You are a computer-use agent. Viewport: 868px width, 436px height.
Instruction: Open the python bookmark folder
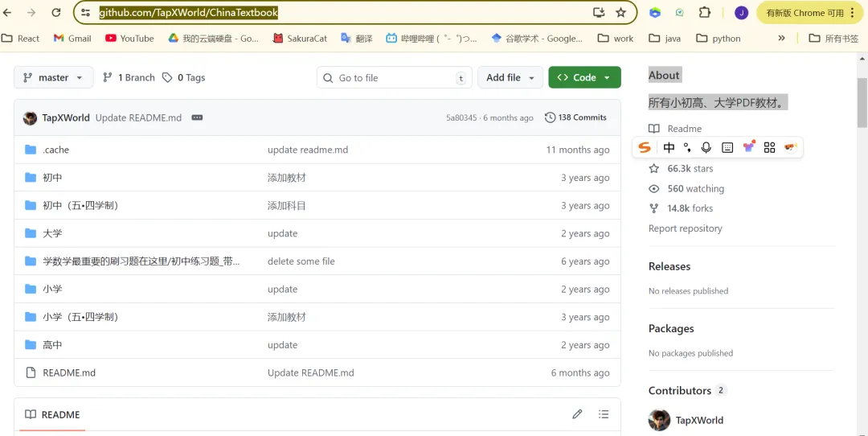point(719,39)
